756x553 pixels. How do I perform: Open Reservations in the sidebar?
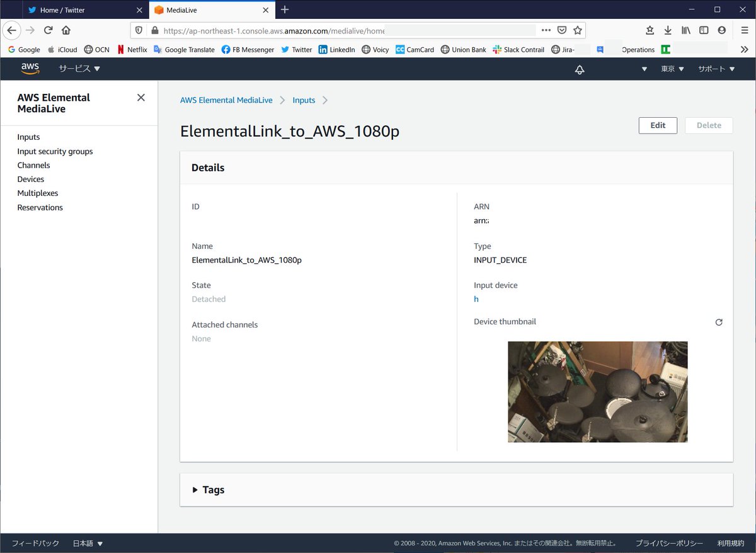pos(40,207)
